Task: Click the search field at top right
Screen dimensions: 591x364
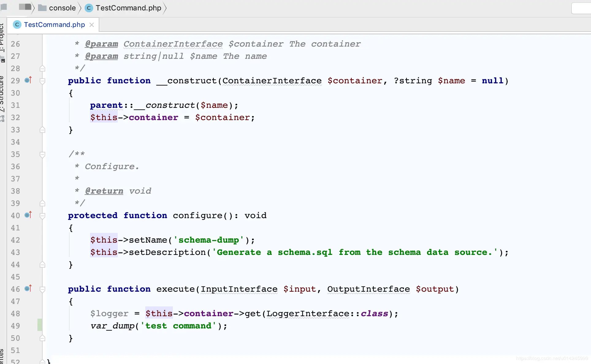Action: [x=581, y=8]
